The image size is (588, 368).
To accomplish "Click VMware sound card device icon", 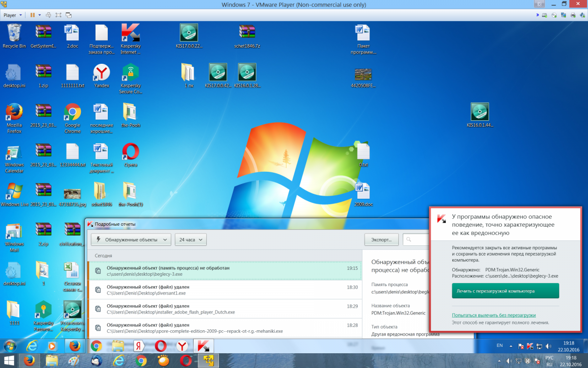I will point(582,15).
